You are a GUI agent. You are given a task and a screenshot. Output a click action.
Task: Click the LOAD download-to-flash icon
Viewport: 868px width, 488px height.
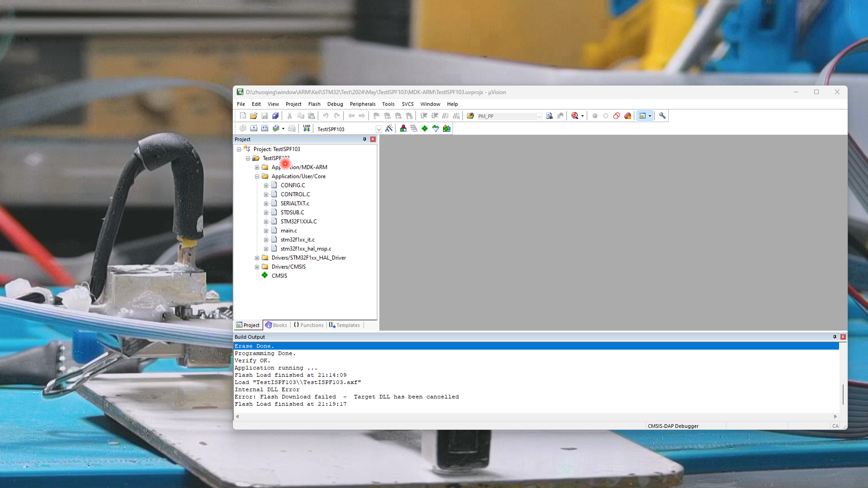(x=307, y=129)
